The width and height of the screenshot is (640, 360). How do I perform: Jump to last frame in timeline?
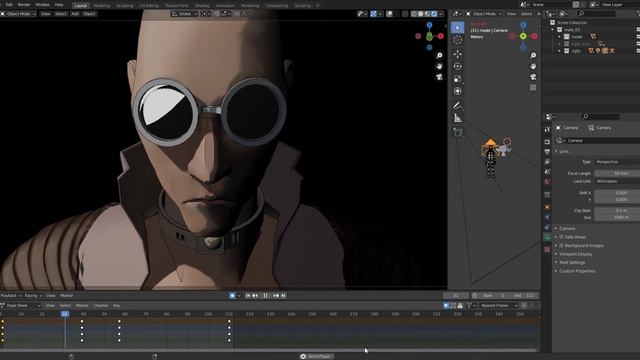tap(283, 296)
